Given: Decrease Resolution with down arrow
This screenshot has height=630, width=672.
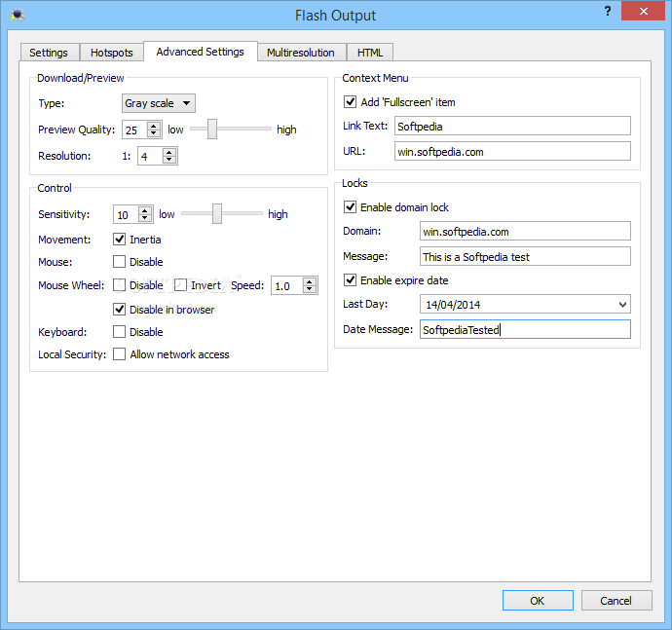Looking at the screenshot, I should coord(169,160).
